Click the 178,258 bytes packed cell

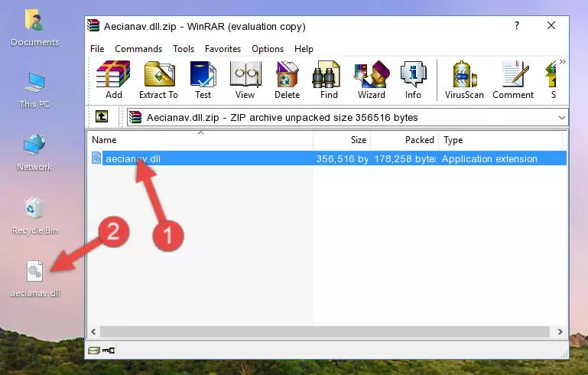click(405, 158)
